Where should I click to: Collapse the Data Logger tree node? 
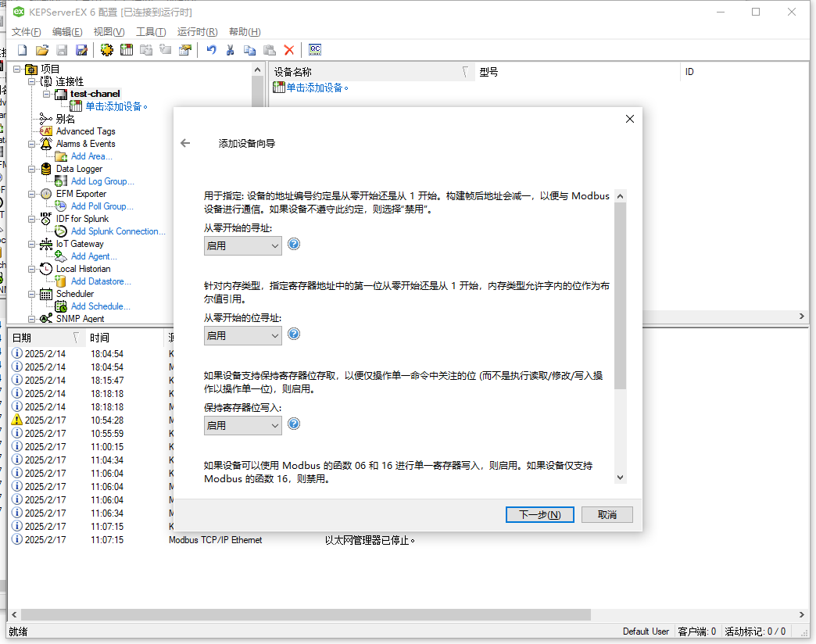[x=32, y=169]
